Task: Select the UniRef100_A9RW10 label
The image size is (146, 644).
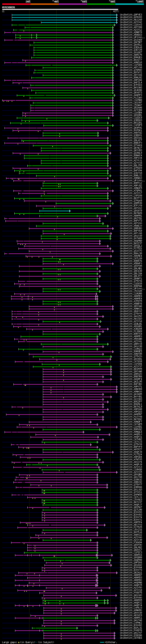Action: (x=131, y=178)
